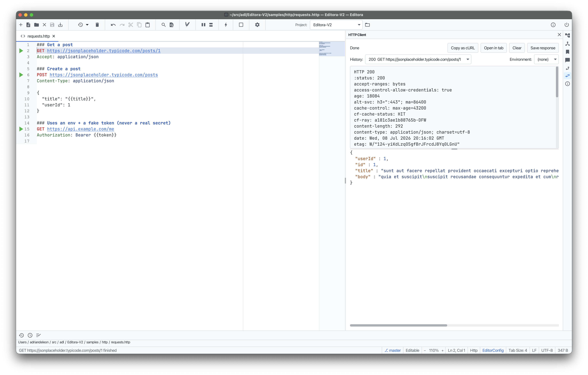The height and width of the screenshot is (375, 588).
Task: Click the find-in-files document search icon
Action: [172, 25]
